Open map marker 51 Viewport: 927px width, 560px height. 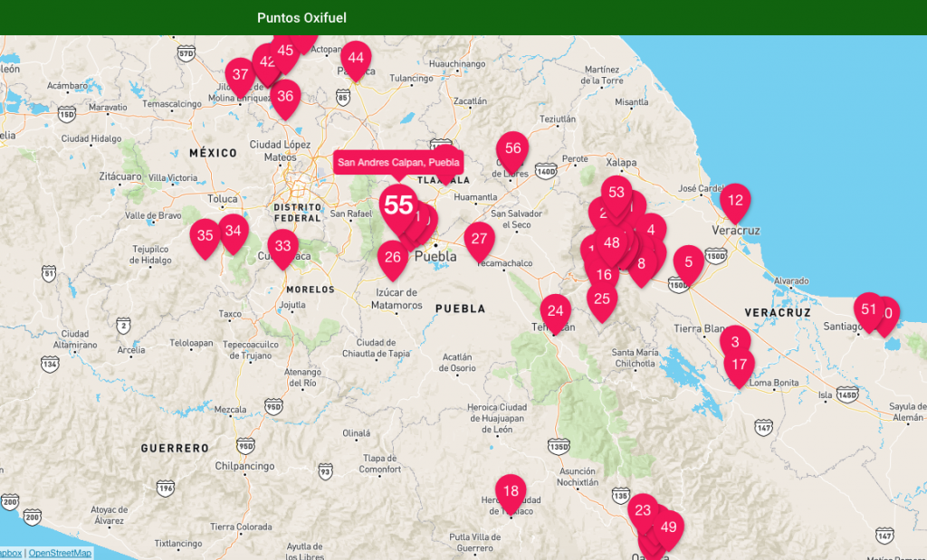pyautogui.click(x=868, y=312)
